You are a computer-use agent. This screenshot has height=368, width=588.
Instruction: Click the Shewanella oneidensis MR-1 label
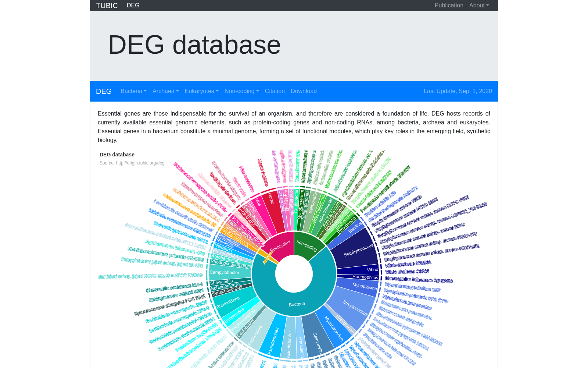[x=175, y=287]
